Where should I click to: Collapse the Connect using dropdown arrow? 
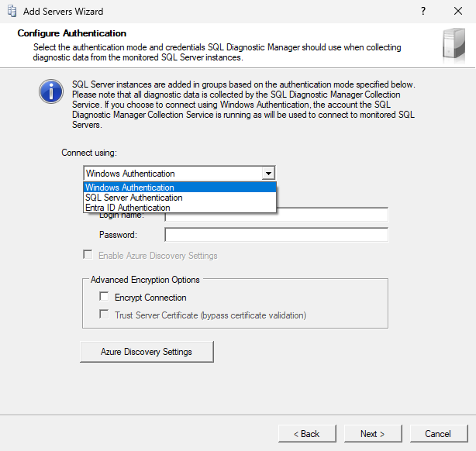click(x=267, y=174)
